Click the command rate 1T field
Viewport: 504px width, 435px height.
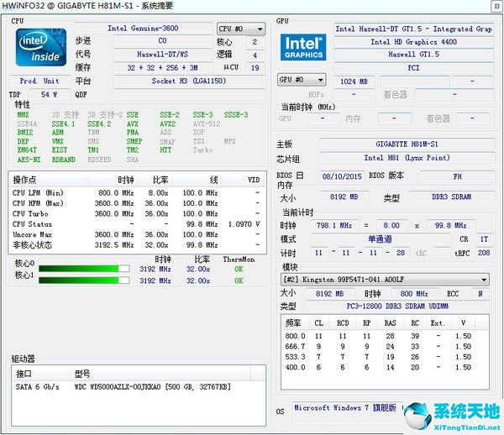(484, 238)
